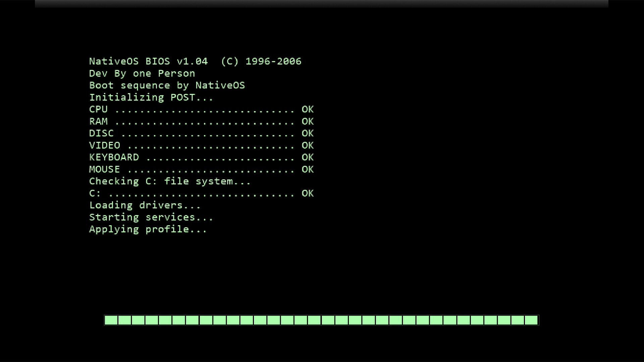This screenshot has width=644, height=362.
Task: Click the OK status next to KEYBOARD
Action: pos(307,157)
